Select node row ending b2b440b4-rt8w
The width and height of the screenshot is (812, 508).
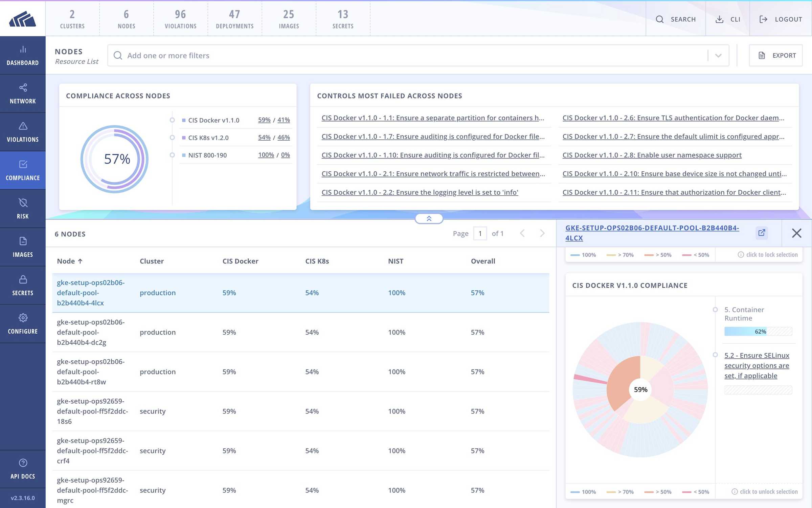pyautogui.click(x=300, y=372)
